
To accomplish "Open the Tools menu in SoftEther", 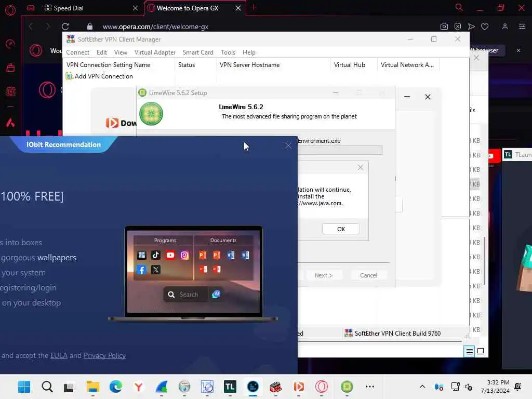I will coord(228,52).
